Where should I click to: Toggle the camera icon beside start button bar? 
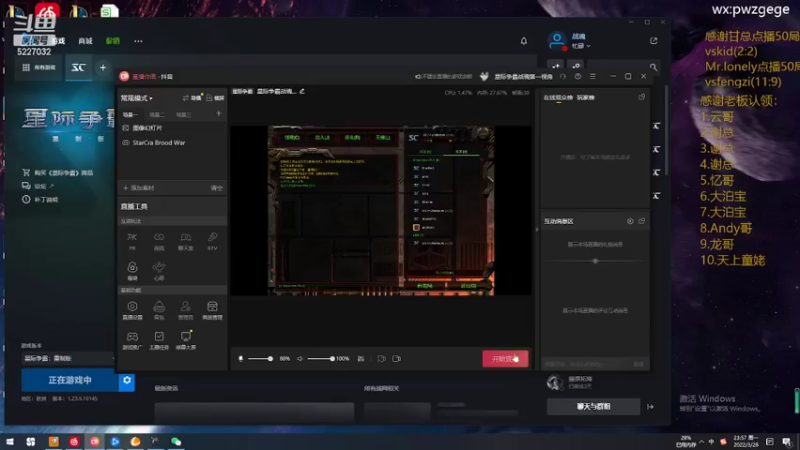point(396,359)
